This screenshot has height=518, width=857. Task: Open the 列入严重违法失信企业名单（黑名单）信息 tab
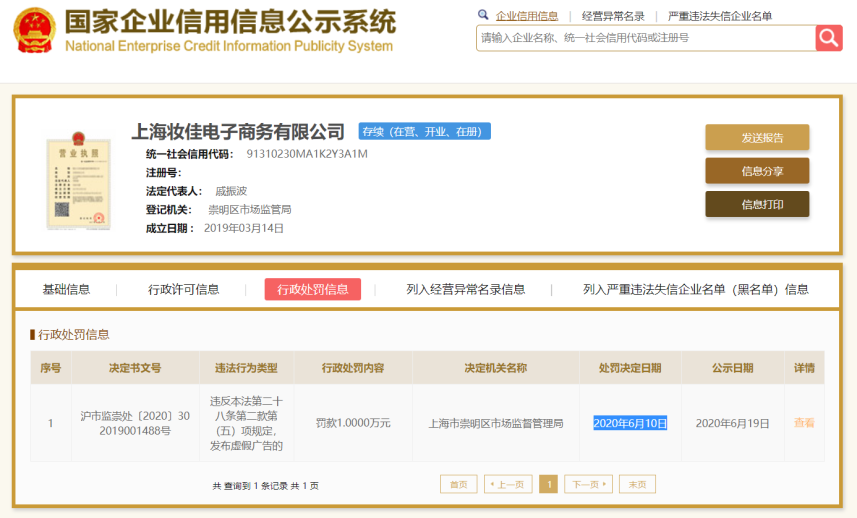click(696, 289)
